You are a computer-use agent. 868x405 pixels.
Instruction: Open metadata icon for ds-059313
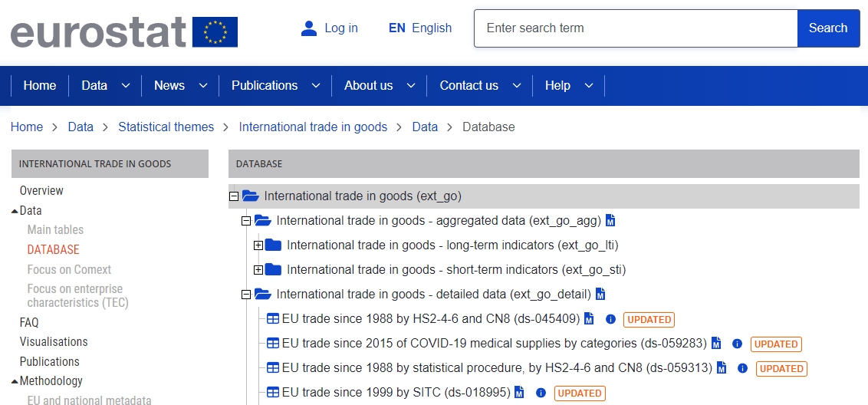click(722, 368)
